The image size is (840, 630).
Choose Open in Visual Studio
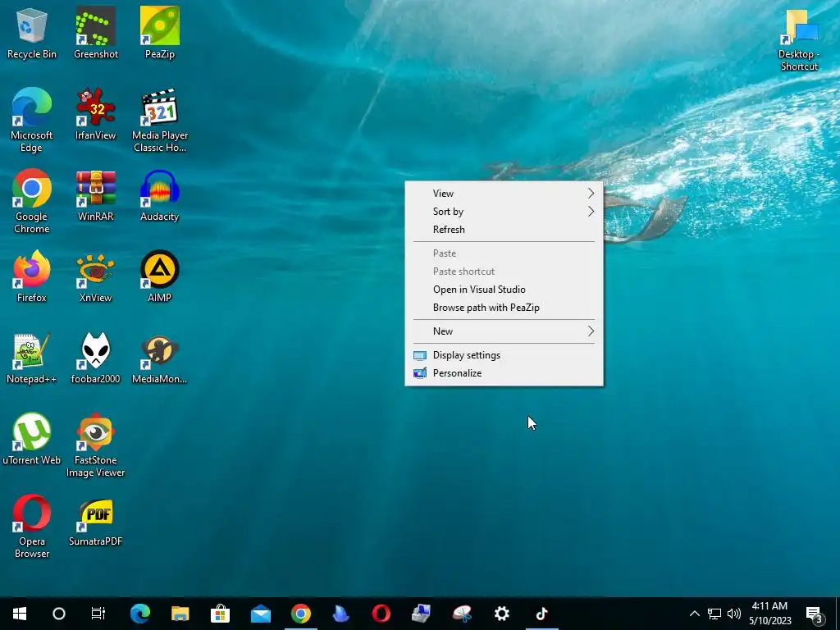[504, 290]
